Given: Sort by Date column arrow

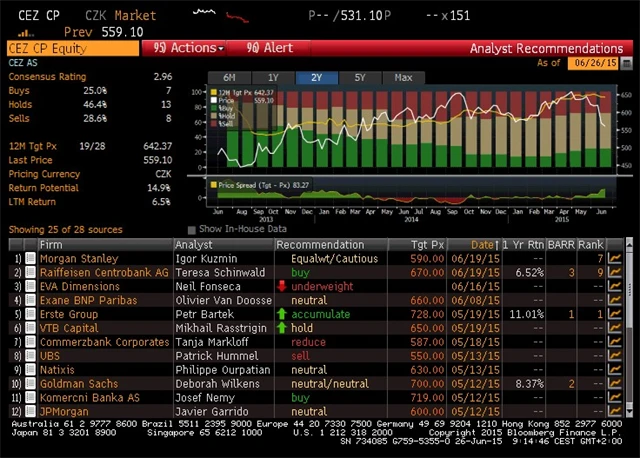Looking at the screenshot, I should [497, 244].
